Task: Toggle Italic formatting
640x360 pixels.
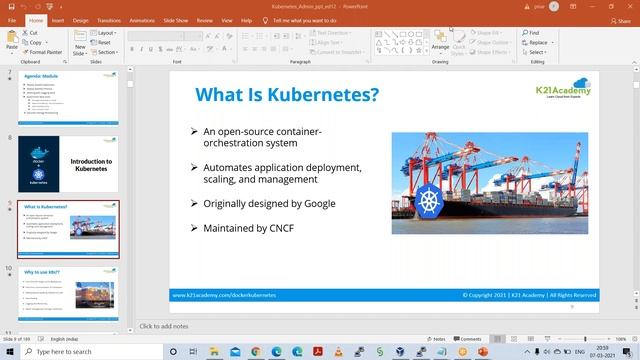Action: coord(141,49)
